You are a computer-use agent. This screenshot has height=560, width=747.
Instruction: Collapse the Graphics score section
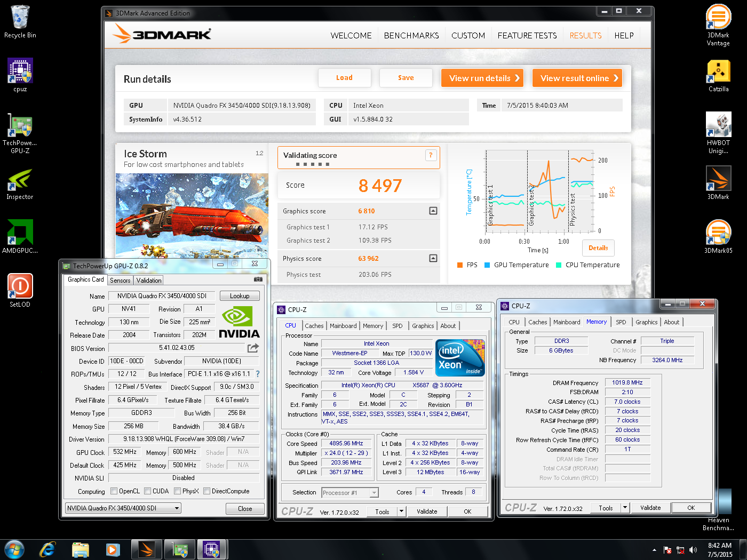pos(433,211)
